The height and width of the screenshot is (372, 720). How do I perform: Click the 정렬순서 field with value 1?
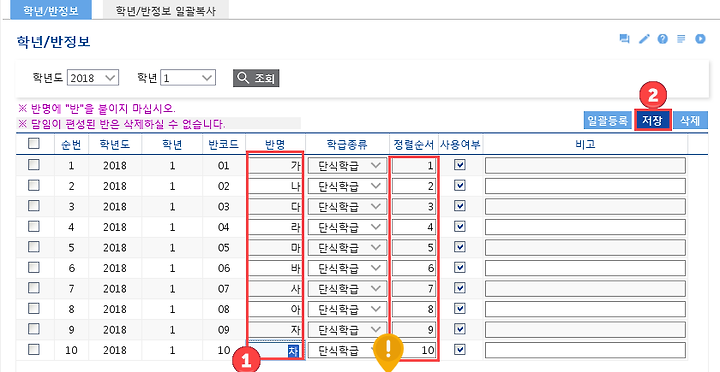click(414, 165)
